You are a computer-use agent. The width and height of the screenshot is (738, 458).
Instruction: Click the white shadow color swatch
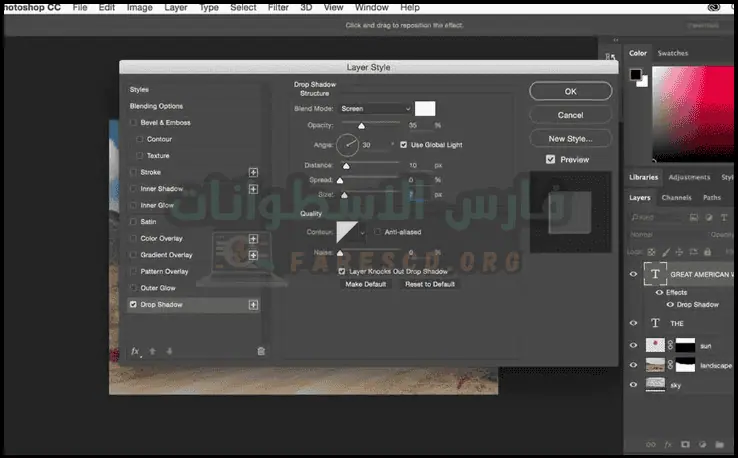(x=425, y=108)
